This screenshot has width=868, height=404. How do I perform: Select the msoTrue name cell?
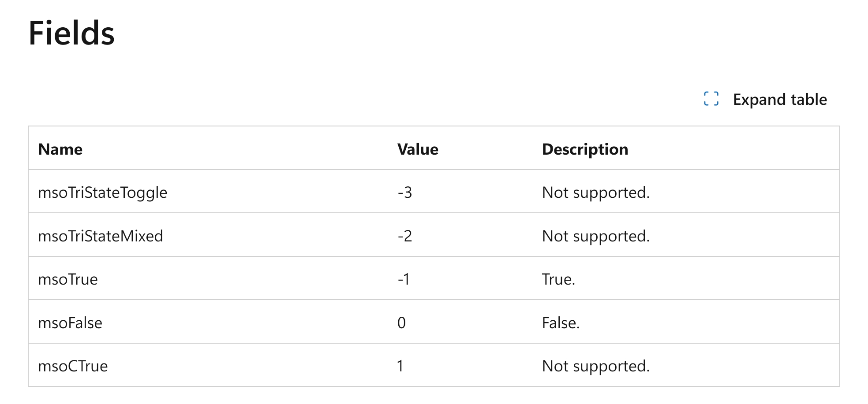click(68, 279)
